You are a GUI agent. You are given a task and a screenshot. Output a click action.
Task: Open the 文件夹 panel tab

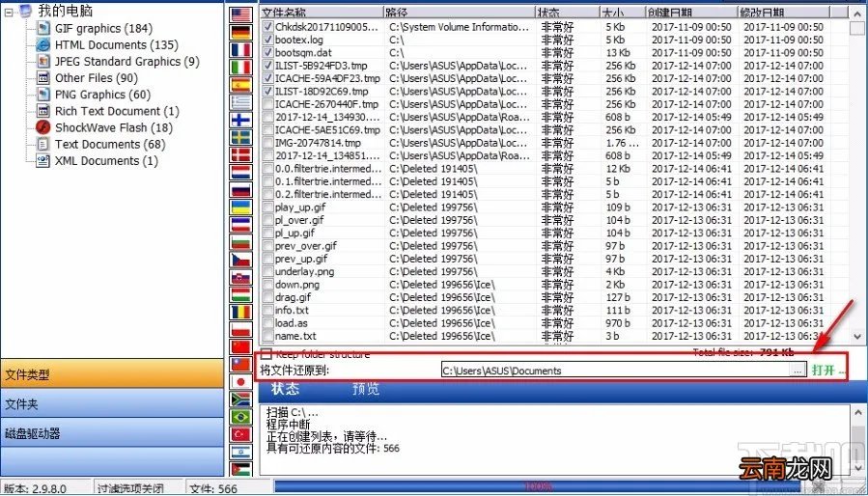coord(112,403)
